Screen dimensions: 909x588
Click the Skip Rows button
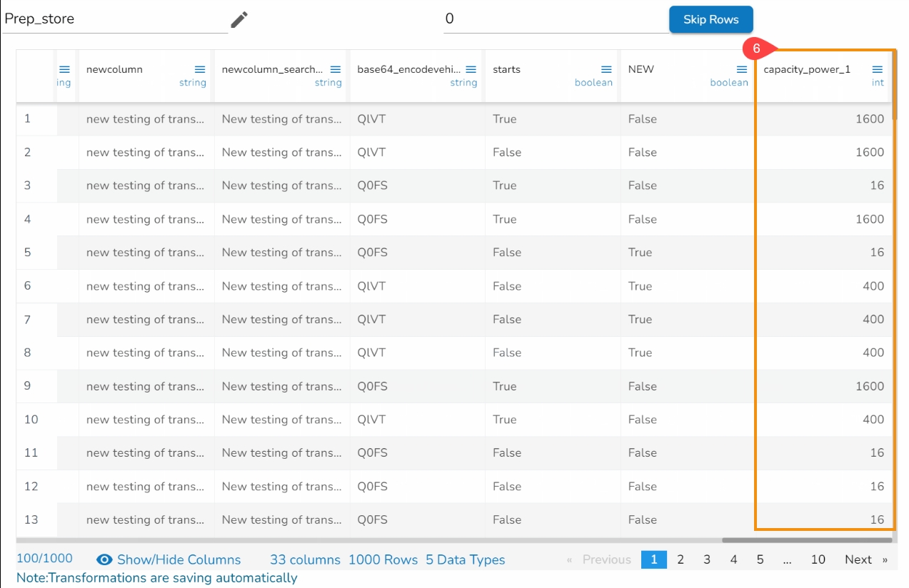(x=710, y=19)
